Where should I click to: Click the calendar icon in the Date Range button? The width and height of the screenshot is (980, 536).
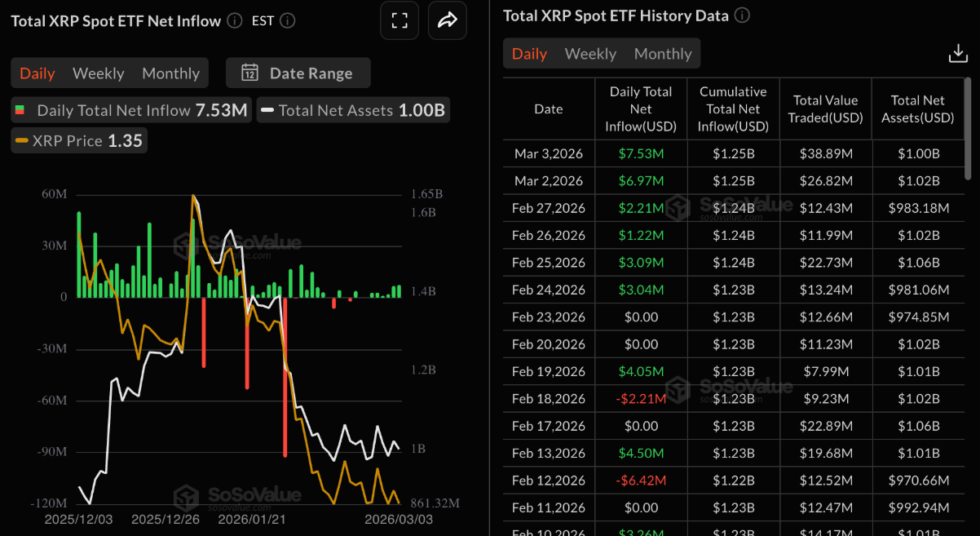pyautogui.click(x=250, y=73)
